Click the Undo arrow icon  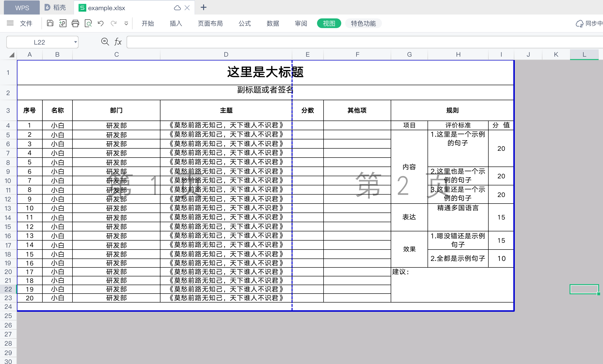(x=101, y=23)
